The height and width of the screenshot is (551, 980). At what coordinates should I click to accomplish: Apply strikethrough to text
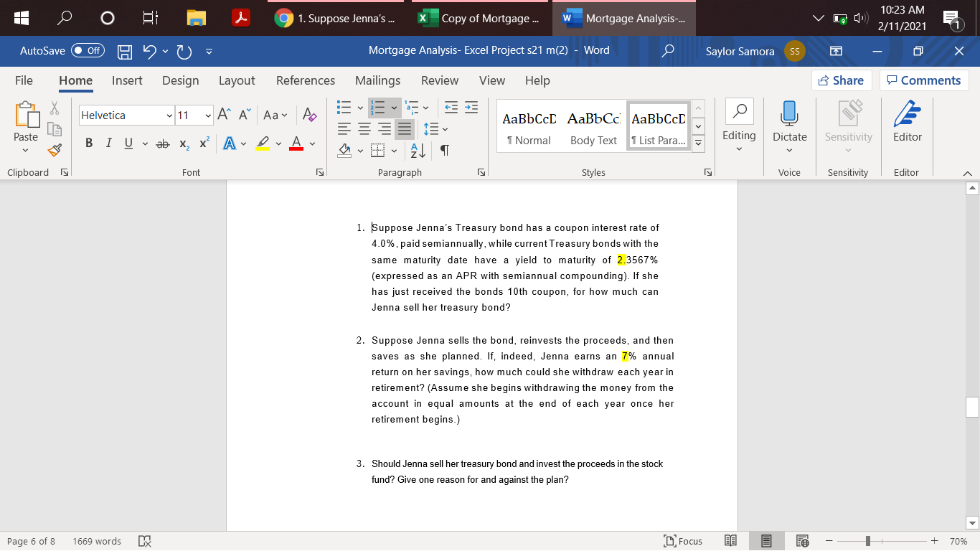click(x=161, y=143)
